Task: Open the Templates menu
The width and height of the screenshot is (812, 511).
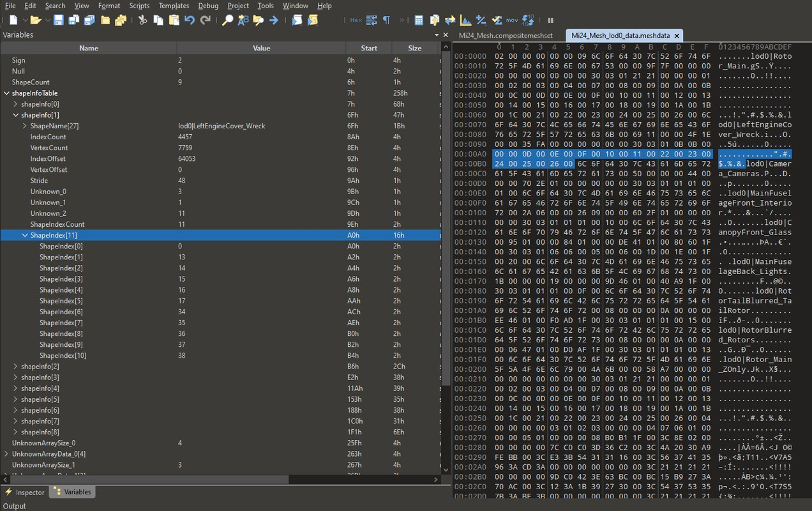Action: (x=174, y=6)
